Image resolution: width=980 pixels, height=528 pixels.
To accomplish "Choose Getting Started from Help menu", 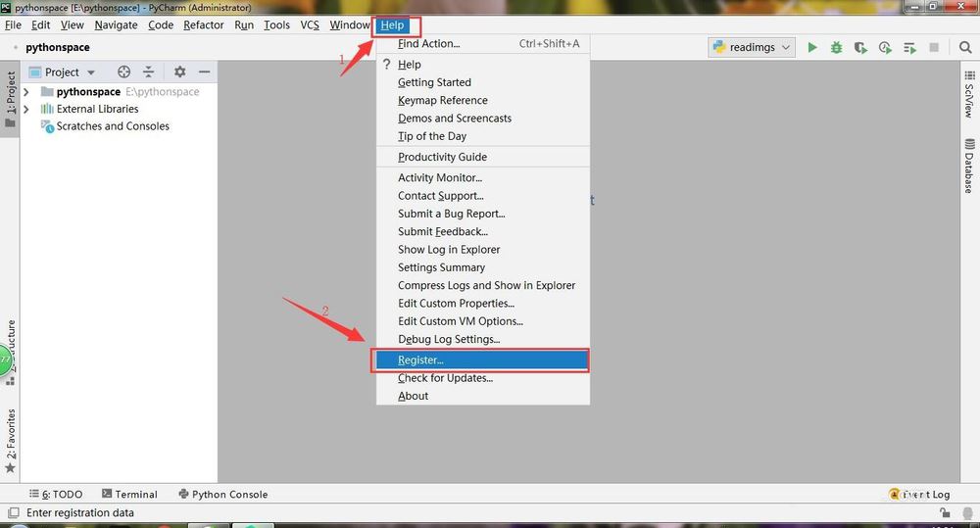I will [x=483, y=82].
